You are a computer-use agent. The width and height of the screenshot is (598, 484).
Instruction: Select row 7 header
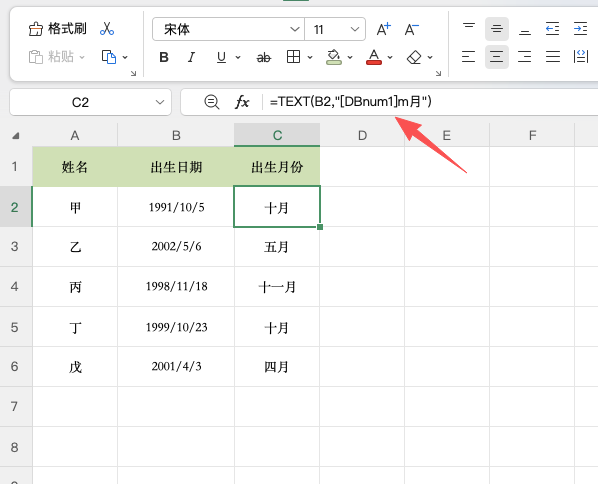(x=16, y=407)
